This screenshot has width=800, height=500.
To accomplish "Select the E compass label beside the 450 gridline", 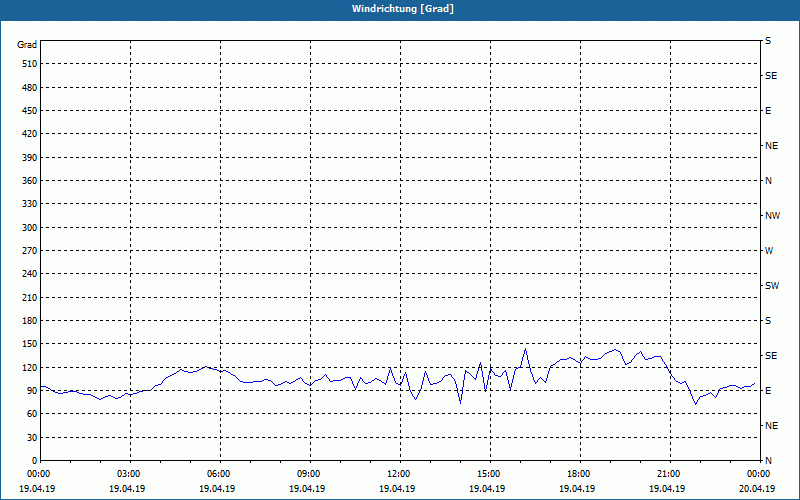I will coord(768,111).
